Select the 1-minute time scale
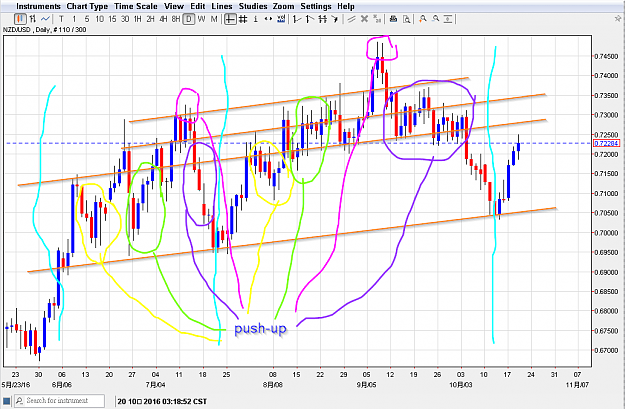Image resolution: width=625 pixels, height=409 pixels. [74, 19]
